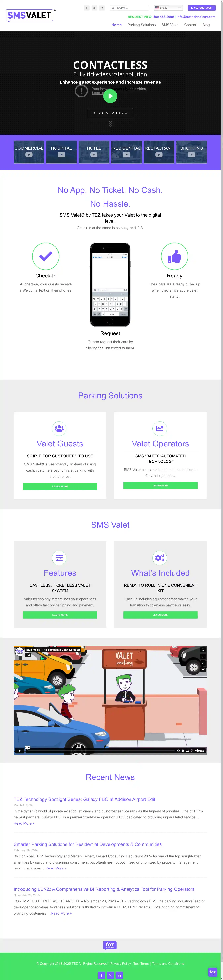
Task: Open the Parking Solutions menu item
Action: [x=142, y=25]
